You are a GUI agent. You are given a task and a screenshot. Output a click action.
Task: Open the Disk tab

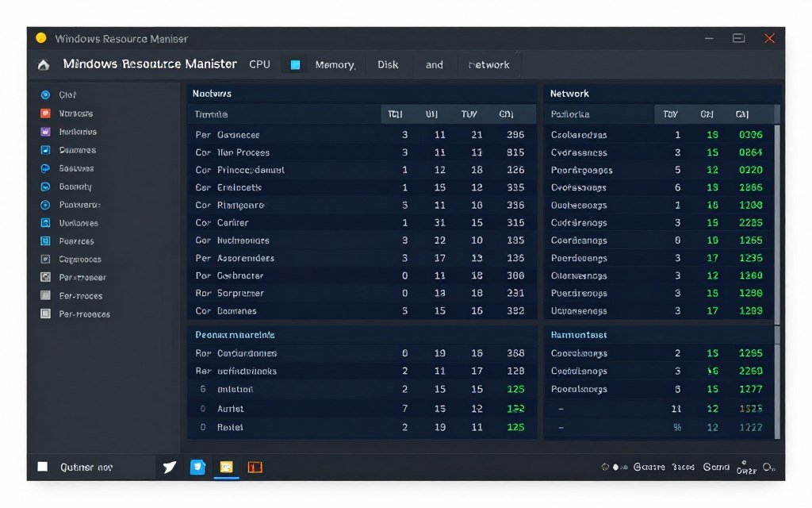388,64
